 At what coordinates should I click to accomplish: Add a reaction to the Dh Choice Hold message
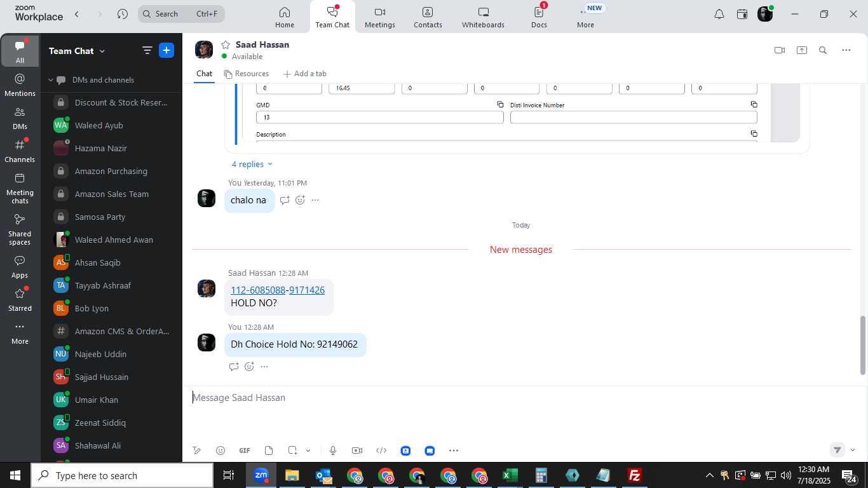249,367
